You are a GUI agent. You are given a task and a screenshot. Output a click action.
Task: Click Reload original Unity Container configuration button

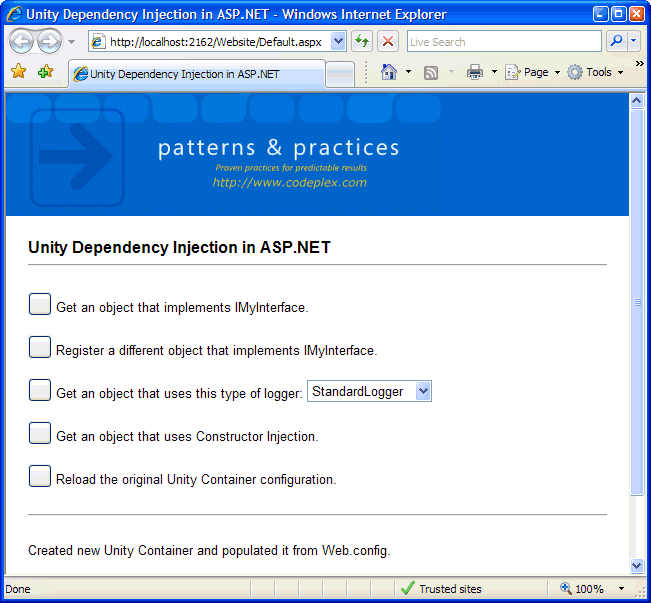point(40,476)
